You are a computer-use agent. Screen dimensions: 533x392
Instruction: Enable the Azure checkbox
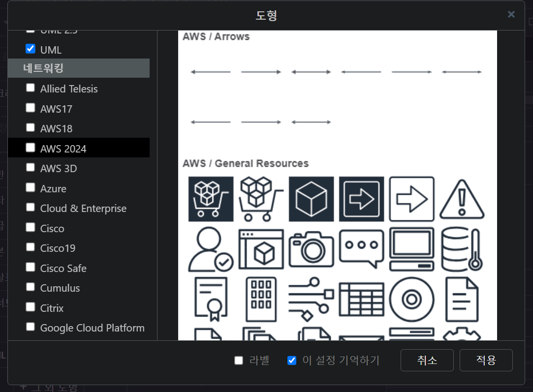tap(31, 187)
